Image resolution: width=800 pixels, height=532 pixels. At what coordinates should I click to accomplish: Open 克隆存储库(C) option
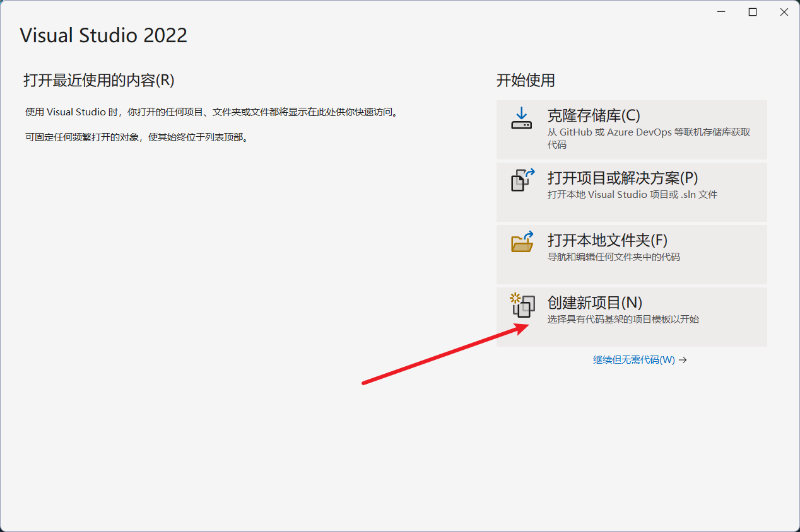[x=632, y=129]
